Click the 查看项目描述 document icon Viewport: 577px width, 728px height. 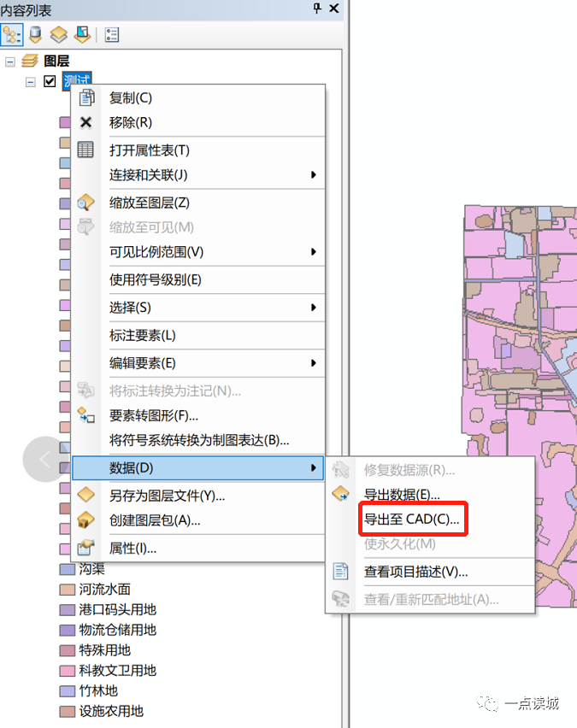(340, 571)
